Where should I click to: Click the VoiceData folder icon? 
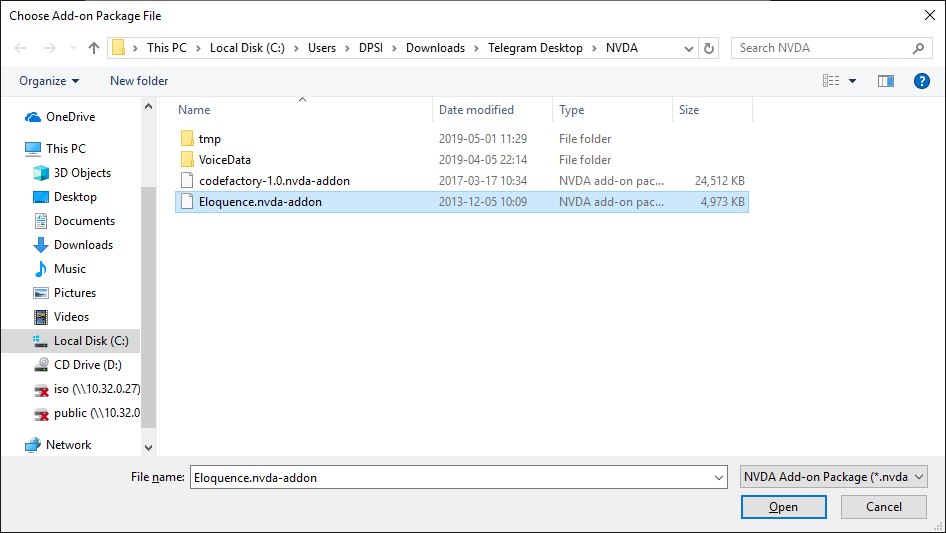coord(187,159)
